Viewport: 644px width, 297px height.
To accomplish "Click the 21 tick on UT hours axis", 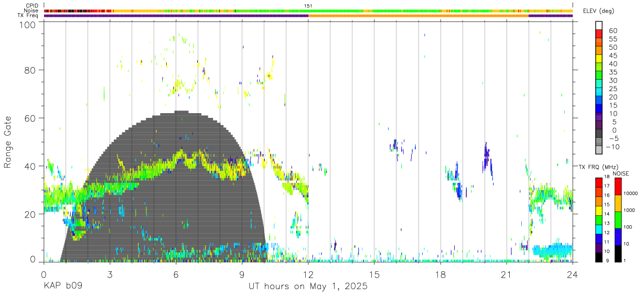I will coord(507,274).
